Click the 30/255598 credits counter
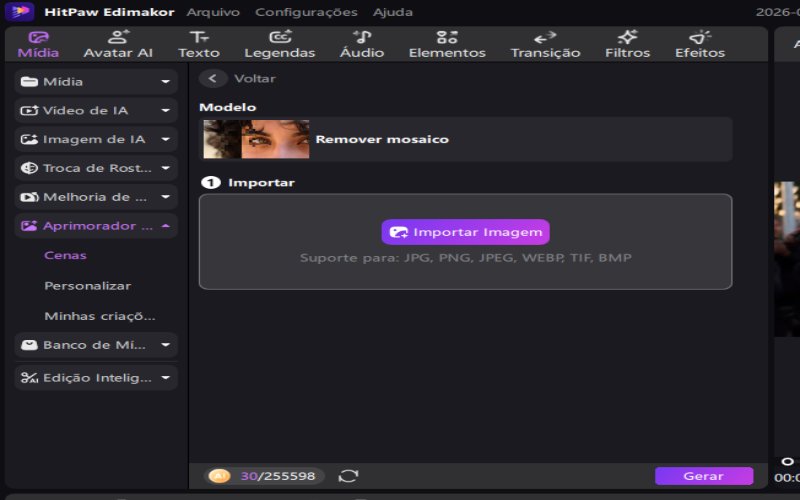 278,476
